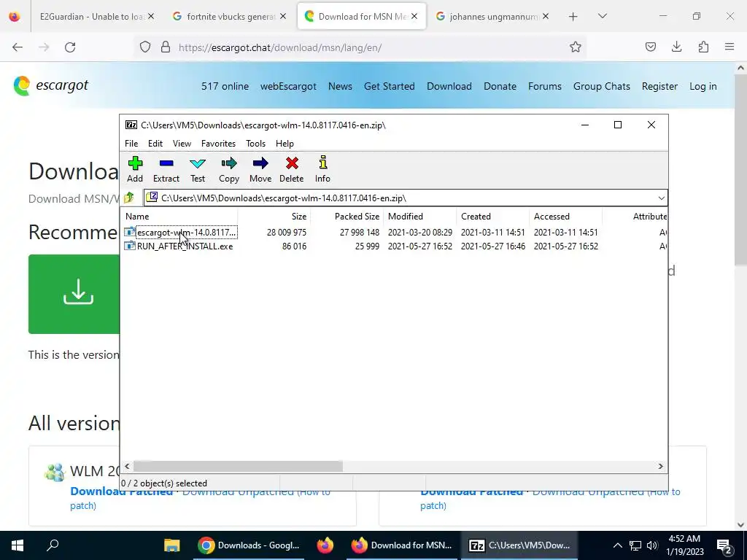Screen dimensions: 747x560
Task: Click right arrow of 7-Zip horizontal scrollbar
Action: [x=660, y=466]
